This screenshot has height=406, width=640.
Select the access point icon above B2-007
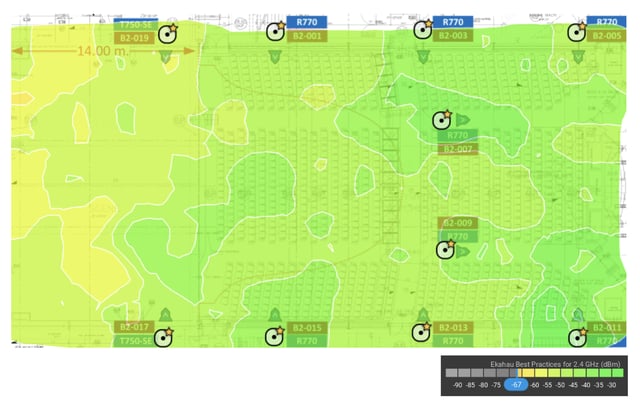[x=442, y=120]
